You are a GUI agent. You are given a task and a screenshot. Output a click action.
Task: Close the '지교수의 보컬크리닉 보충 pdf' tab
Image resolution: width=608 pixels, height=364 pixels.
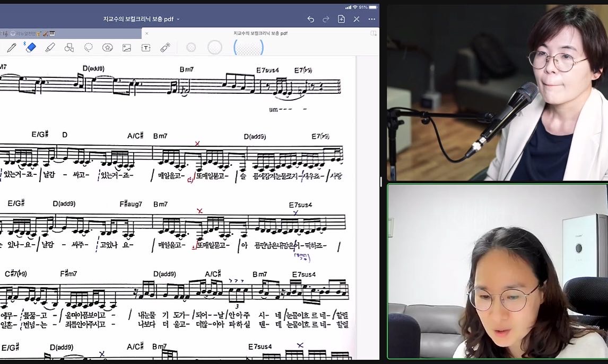[146, 33]
